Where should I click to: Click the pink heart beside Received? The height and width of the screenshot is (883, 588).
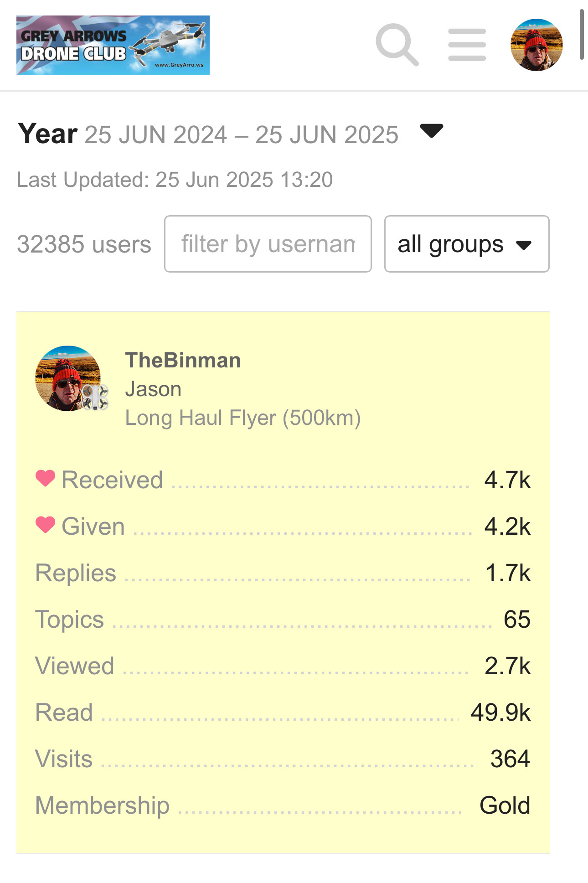pyautogui.click(x=45, y=478)
